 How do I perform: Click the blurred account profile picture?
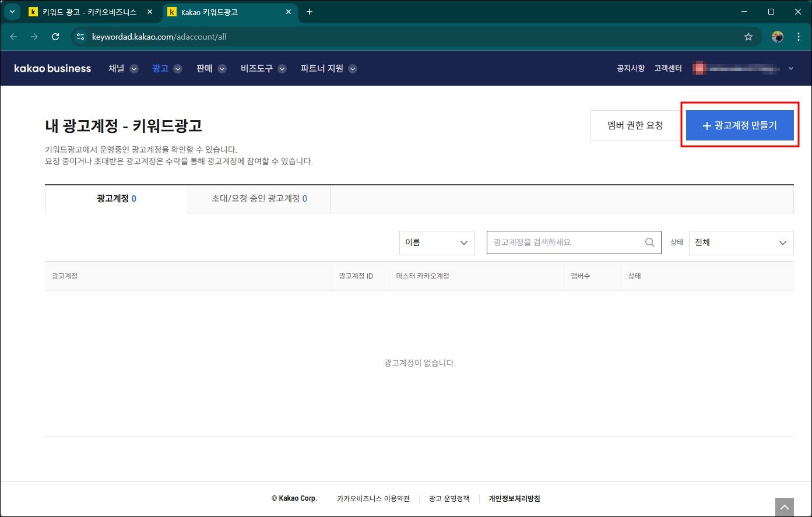(x=699, y=69)
